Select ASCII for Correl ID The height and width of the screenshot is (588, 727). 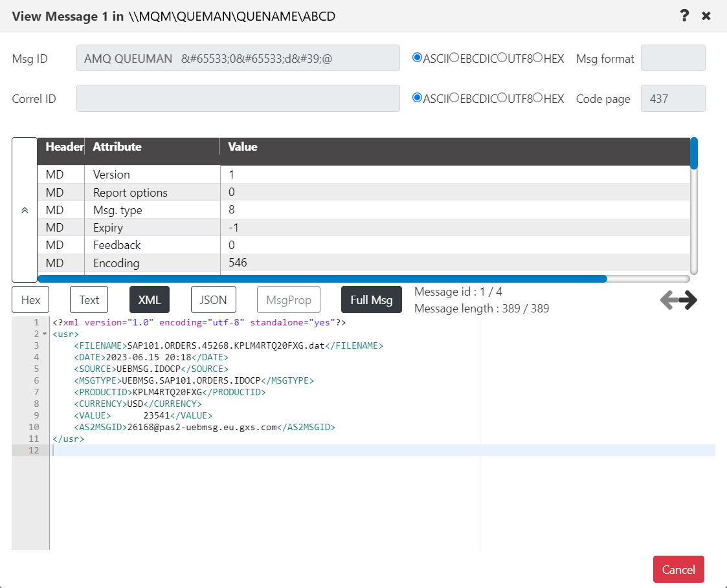pyautogui.click(x=417, y=97)
